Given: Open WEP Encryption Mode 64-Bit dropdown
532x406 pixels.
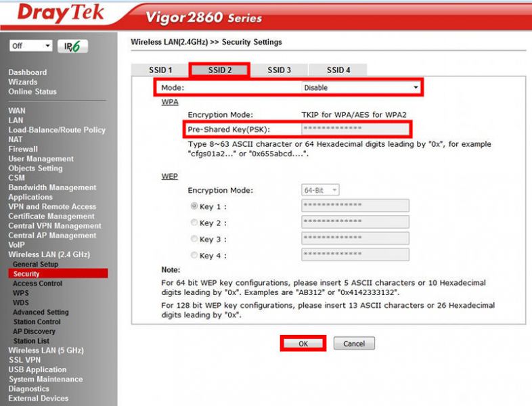Looking at the screenshot, I should coord(320,190).
